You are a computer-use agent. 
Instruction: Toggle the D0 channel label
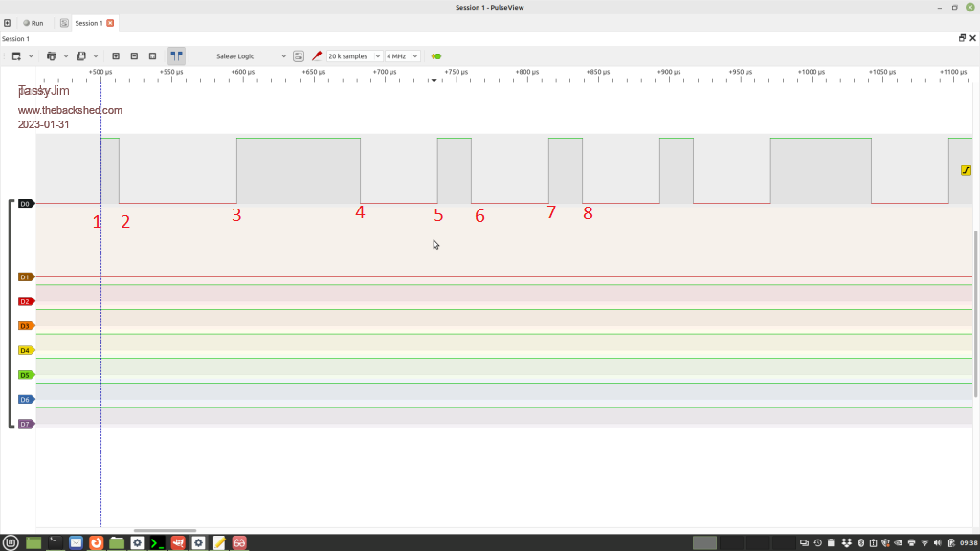click(26, 204)
